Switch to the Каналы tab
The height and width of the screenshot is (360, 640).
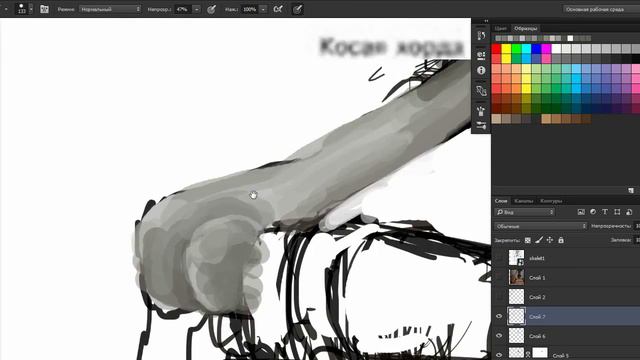tap(524, 201)
